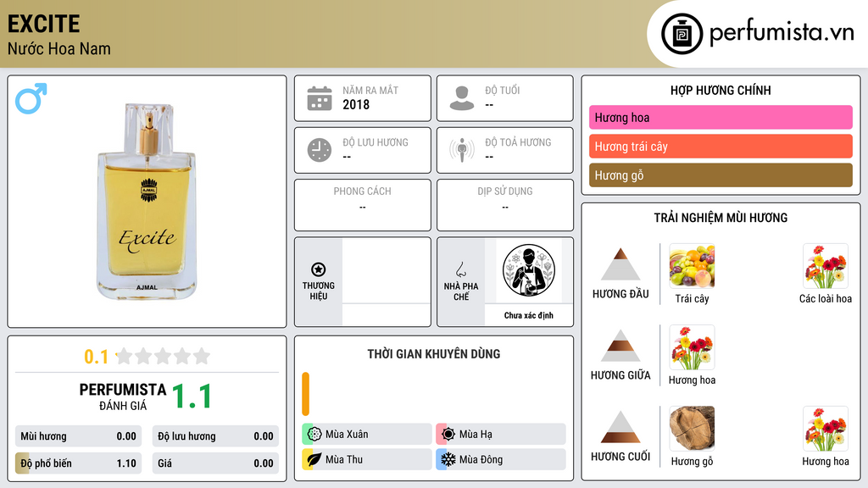This screenshot has width=868, height=488.
Task: Click the Hương giữa pyramid icon
Action: tap(620, 346)
